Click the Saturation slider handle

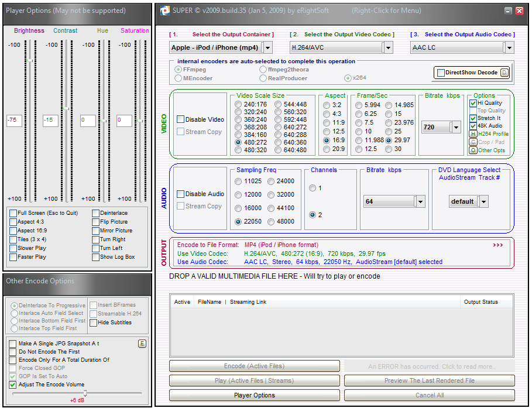(x=140, y=121)
